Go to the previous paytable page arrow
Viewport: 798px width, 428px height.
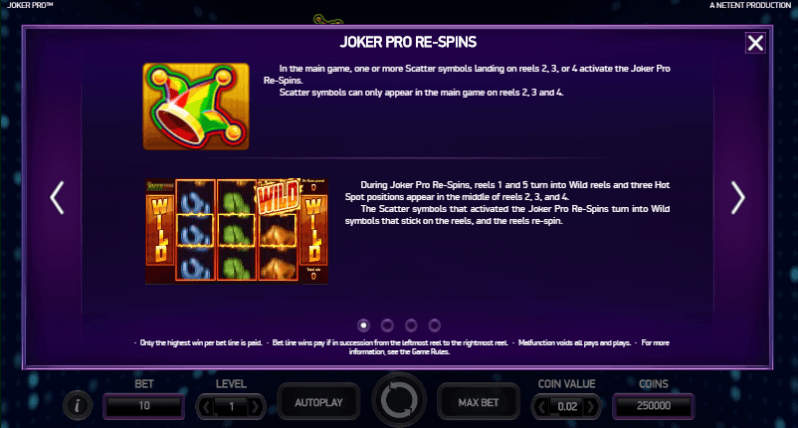[57, 197]
